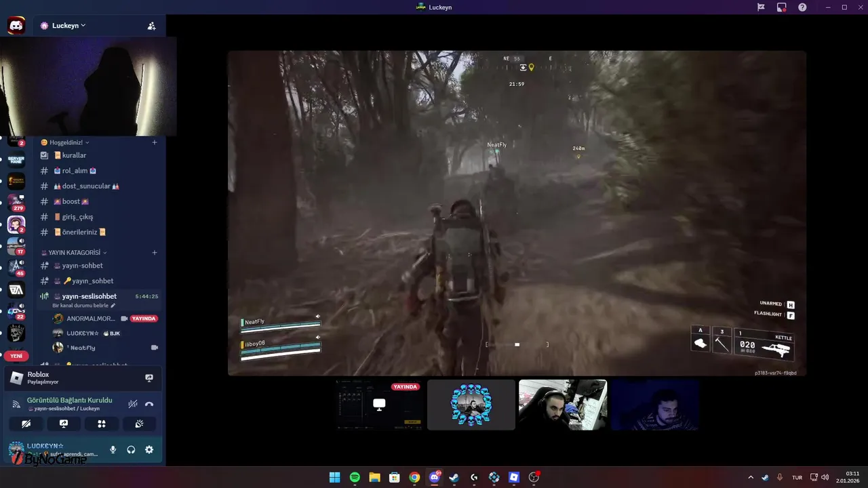Add channel in YAYIN KATAGORİSİ category
This screenshot has width=868, height=488.
155,253
